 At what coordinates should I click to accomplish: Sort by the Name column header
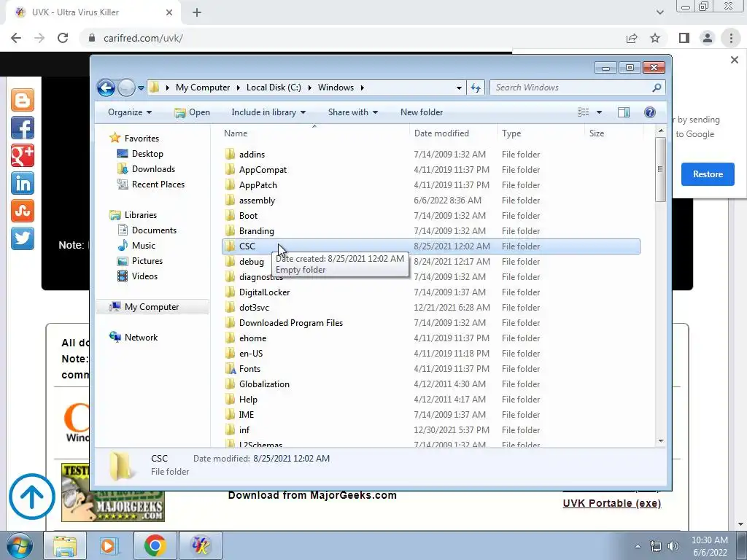tap(314, 133)
